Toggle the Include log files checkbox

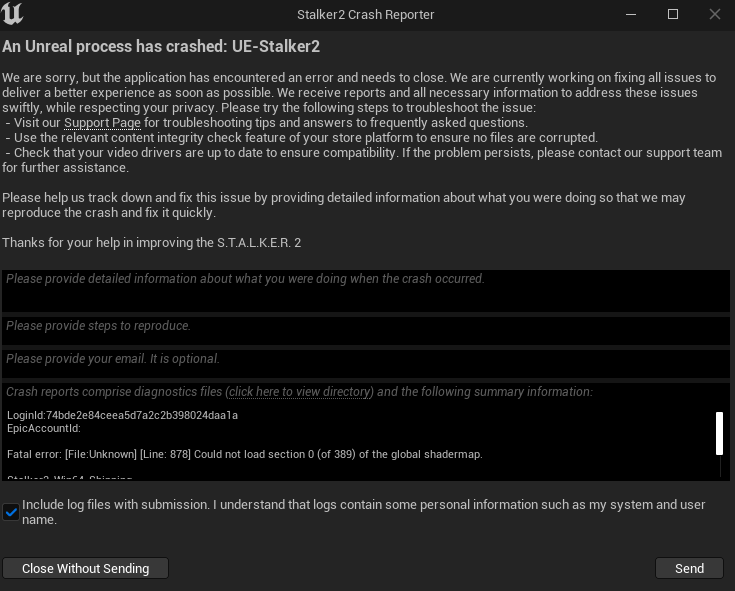coord(11,512)
